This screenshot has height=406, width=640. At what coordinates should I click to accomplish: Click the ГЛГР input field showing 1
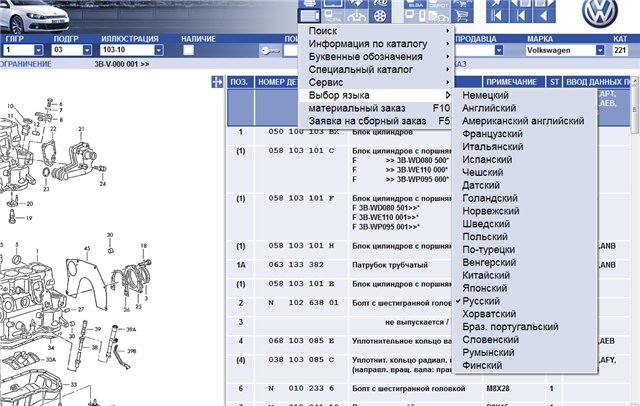click(18, 50)
